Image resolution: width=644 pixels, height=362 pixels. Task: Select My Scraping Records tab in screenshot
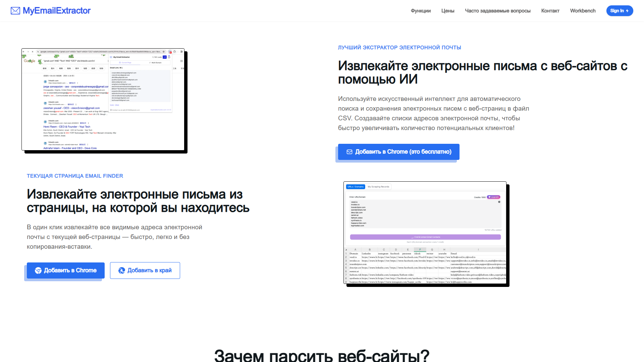(378, 187)
